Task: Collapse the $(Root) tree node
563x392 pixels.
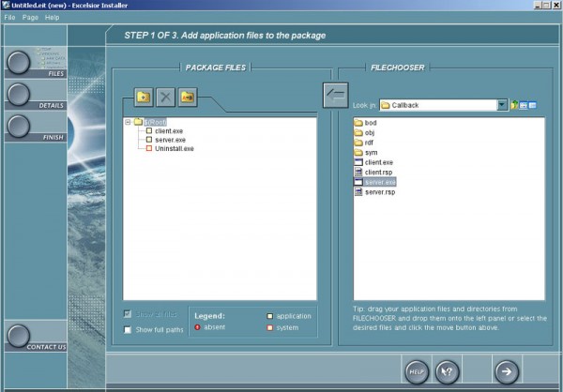Action: 128,123
